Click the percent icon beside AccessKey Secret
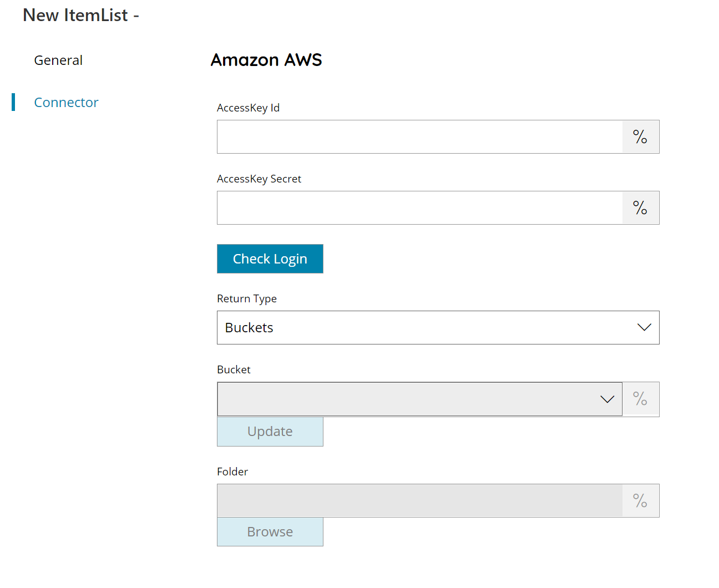This screenshot has width=719, height=588. [640, 208]
